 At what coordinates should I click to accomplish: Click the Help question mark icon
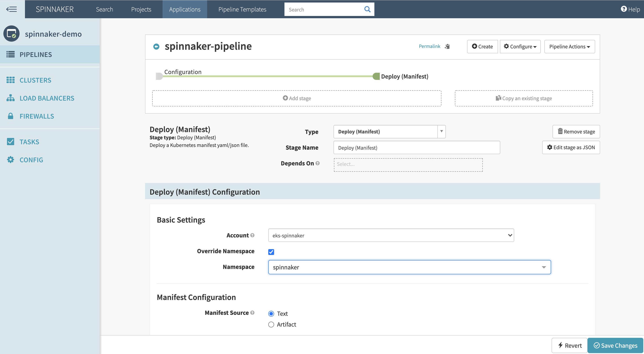pos(624,9)
